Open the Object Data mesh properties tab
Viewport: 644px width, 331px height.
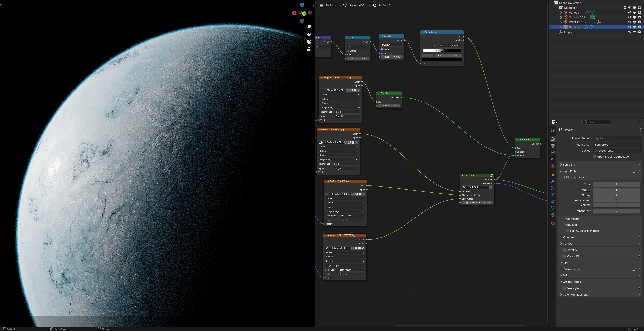[553, 208]
